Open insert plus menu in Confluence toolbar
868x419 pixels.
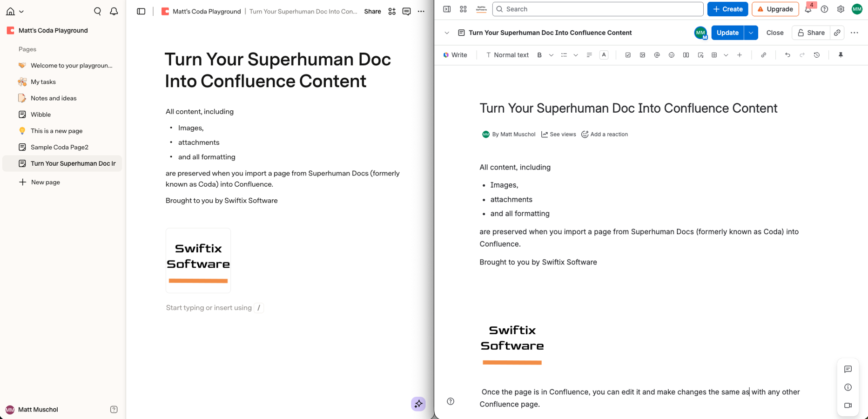pos(740,55)
